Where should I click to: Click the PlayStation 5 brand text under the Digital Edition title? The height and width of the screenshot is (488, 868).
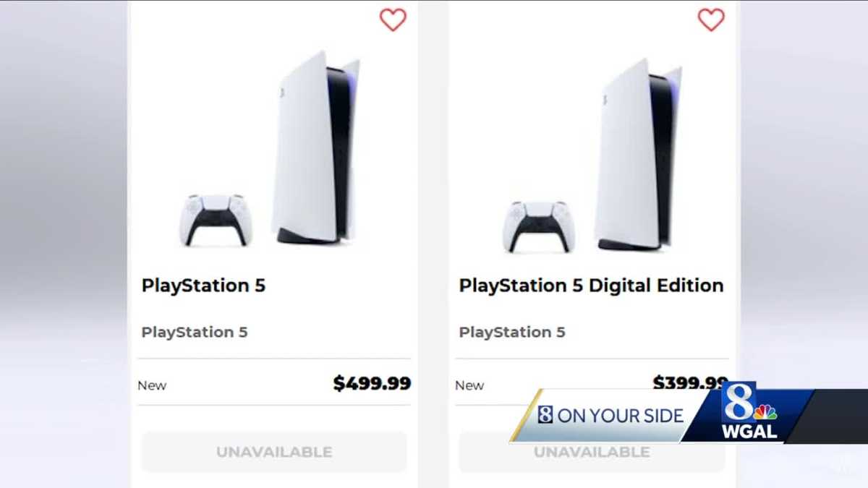511,332
